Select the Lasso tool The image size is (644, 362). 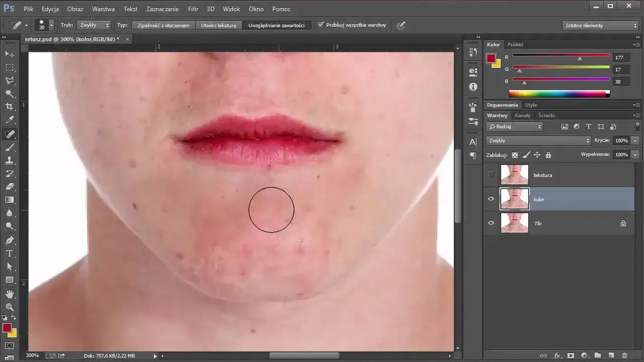point(10,80)
